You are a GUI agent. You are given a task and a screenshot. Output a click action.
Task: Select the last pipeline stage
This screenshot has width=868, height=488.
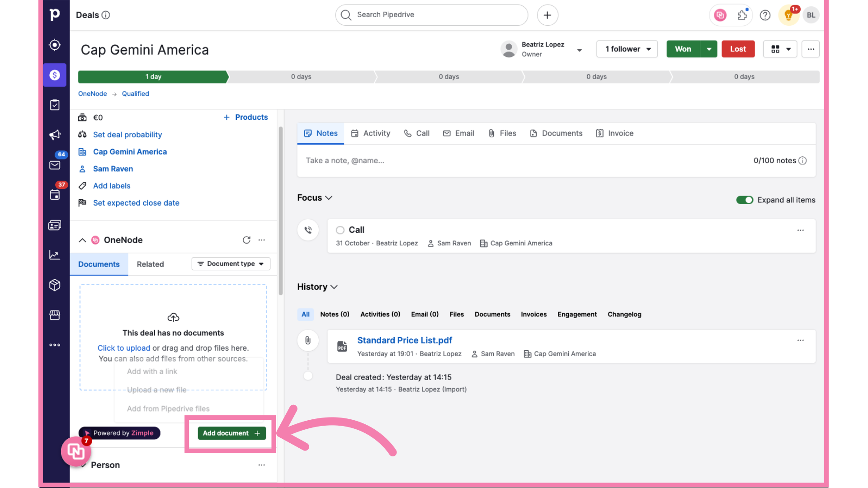(744, 77)
